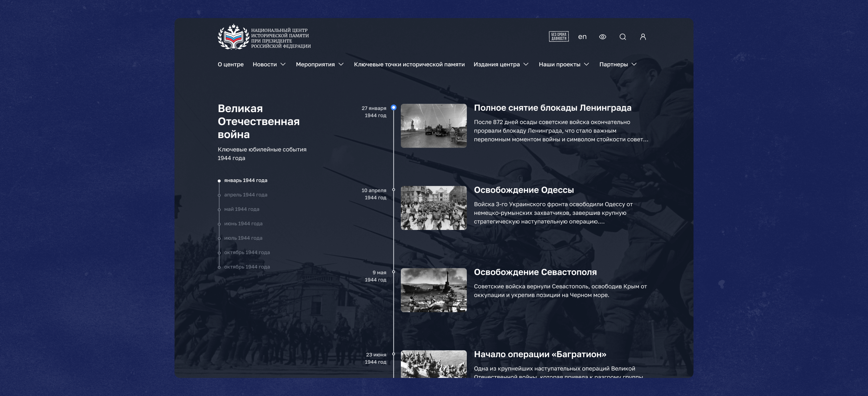The height and width of the screenshot is (396, 868).
Task: Open search with the magnifier icon
Action: click(x=623, y=37)
